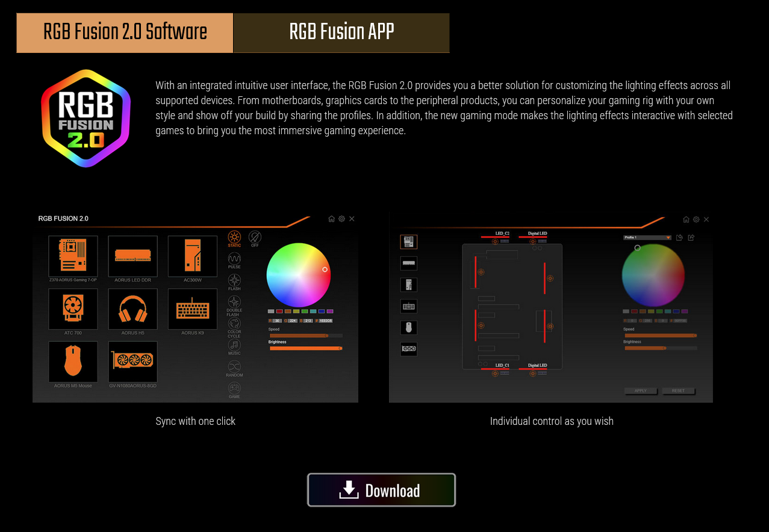Select the RGB Fusion 2.0 Software tab
Viewport: 769px width, 532px height.
pyautogui.click(x=125, y=32)
